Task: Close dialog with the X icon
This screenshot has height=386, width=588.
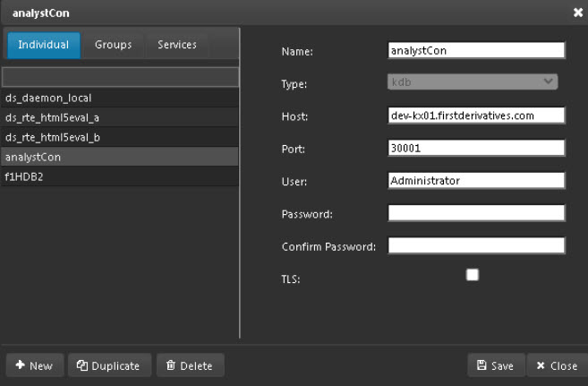Action: (x=577, y=13)
